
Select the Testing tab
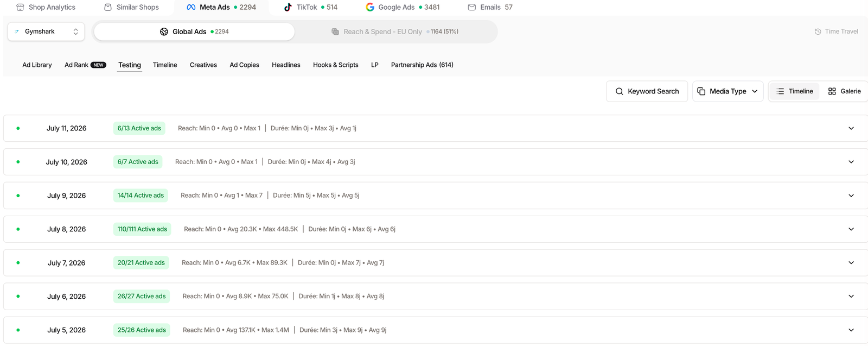[130, 65]
